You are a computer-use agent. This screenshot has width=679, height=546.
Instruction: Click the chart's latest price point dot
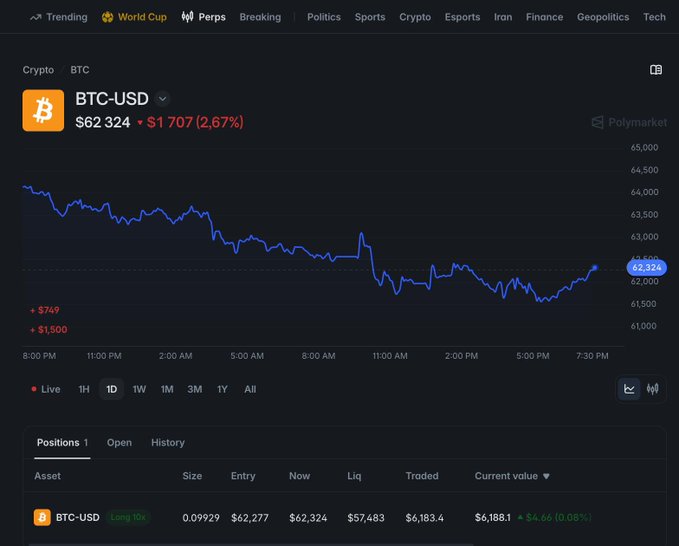click(595, 268)
